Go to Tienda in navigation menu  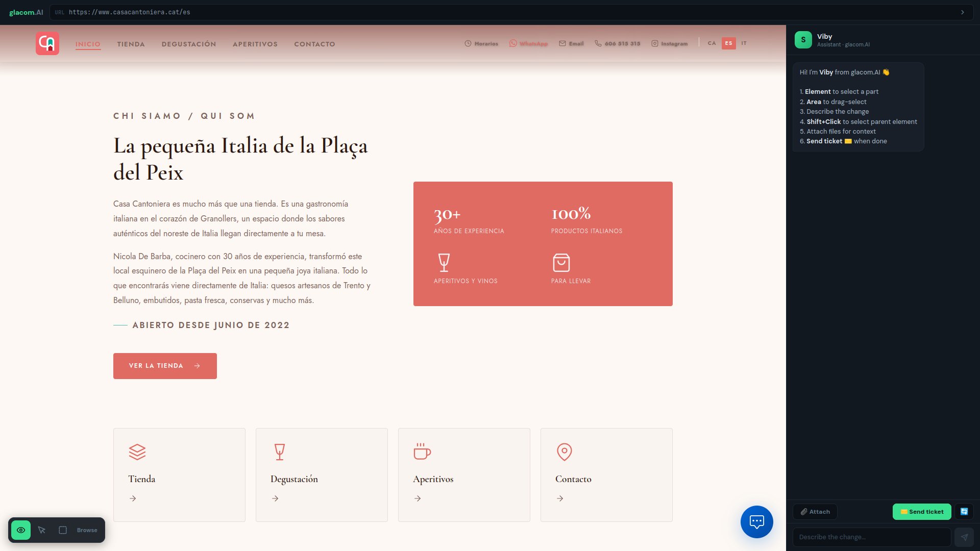(131, 44)
